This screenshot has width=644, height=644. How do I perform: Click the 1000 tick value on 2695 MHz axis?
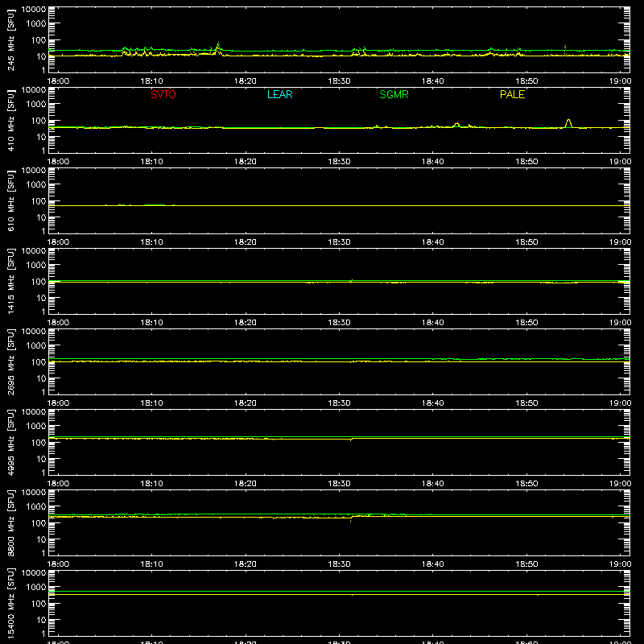click(36, 346)
